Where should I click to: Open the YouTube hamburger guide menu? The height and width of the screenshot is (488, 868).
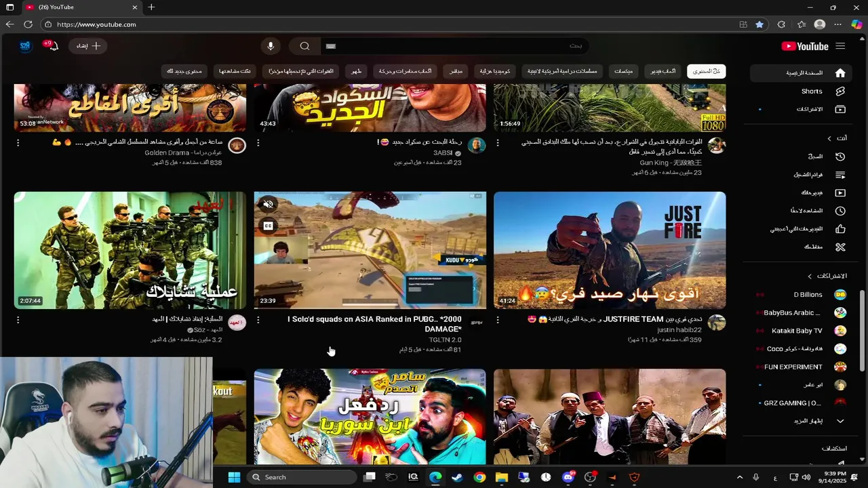click(840, 46)
